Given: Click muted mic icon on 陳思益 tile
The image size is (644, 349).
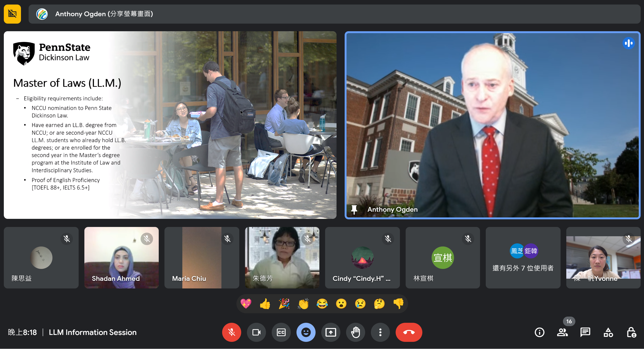Looking at the screenshot, I should 66,239.
